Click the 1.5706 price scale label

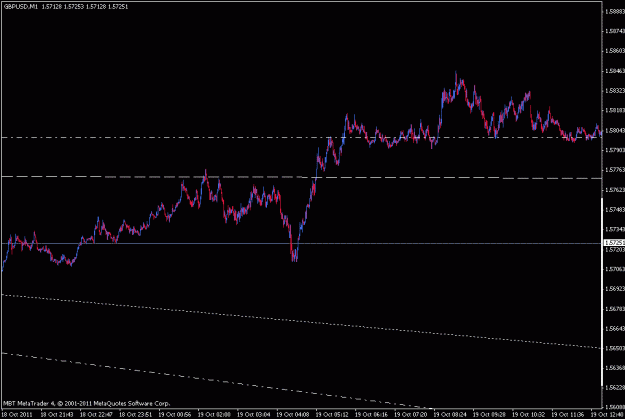[615, 269]
